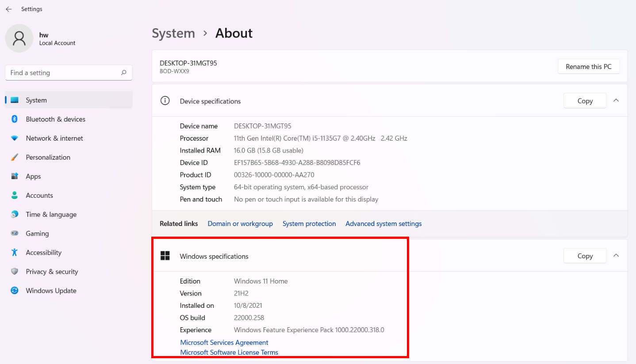The height and width of the screenshot is (364, 636).
Task: Go to Network & internet settings
Action: pyautogui.click(x=69, y=138)
